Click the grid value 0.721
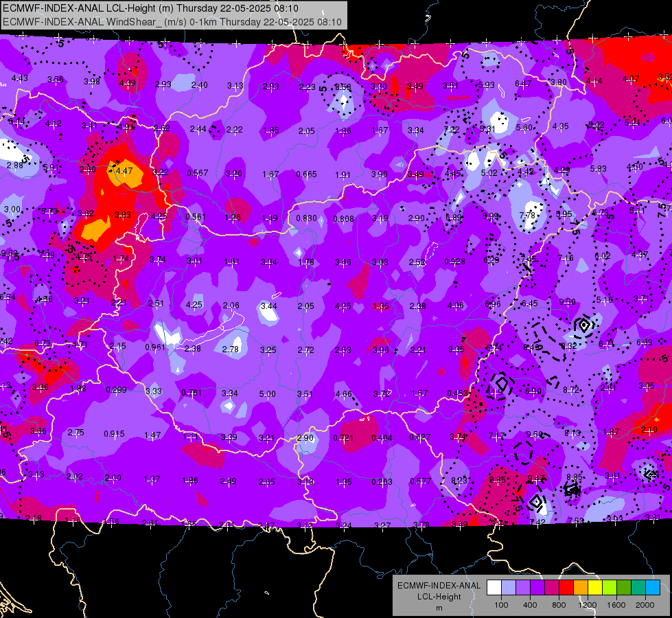The height and width of the screenshot is (618, 672). click(343, 438)
